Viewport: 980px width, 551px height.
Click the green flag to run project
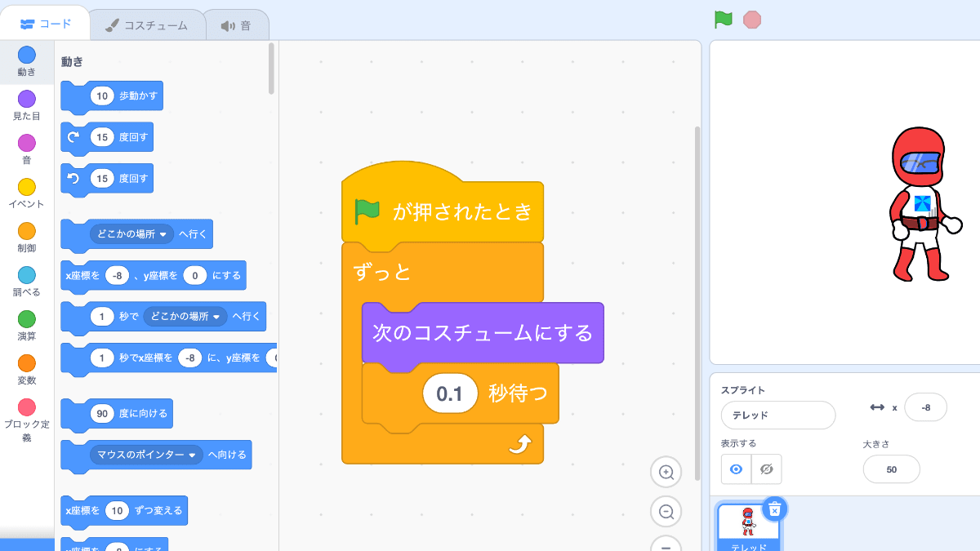(x=723, y=19)
